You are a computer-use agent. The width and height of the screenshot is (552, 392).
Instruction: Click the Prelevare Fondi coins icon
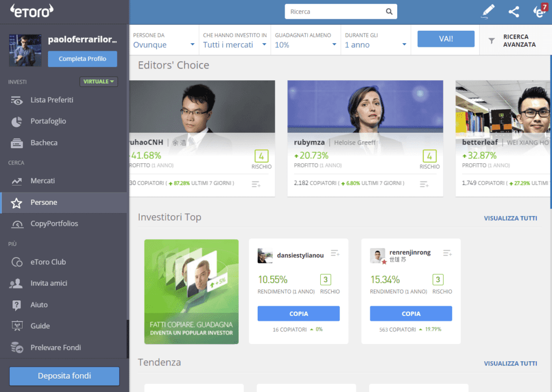point(17,347)
